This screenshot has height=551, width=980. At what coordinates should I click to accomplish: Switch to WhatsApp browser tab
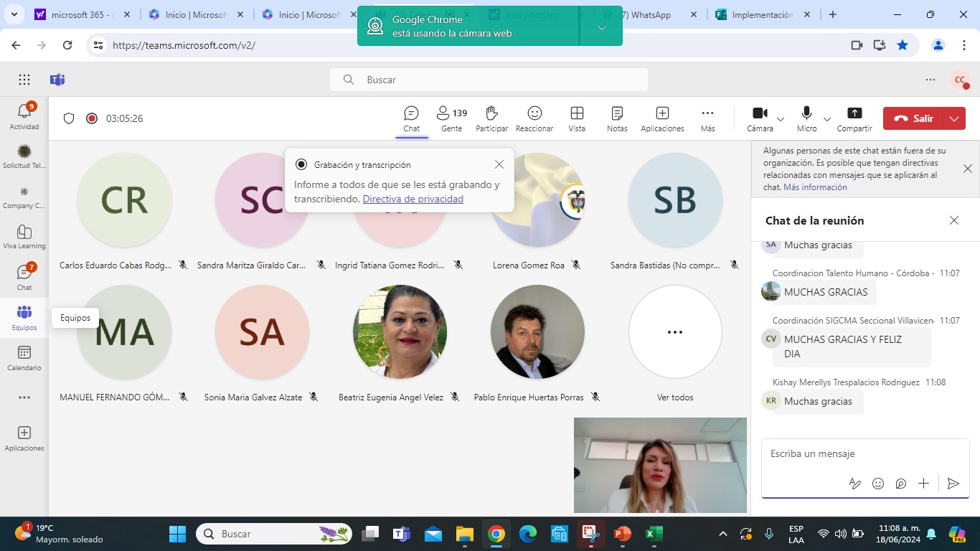[x=651, y=15]
